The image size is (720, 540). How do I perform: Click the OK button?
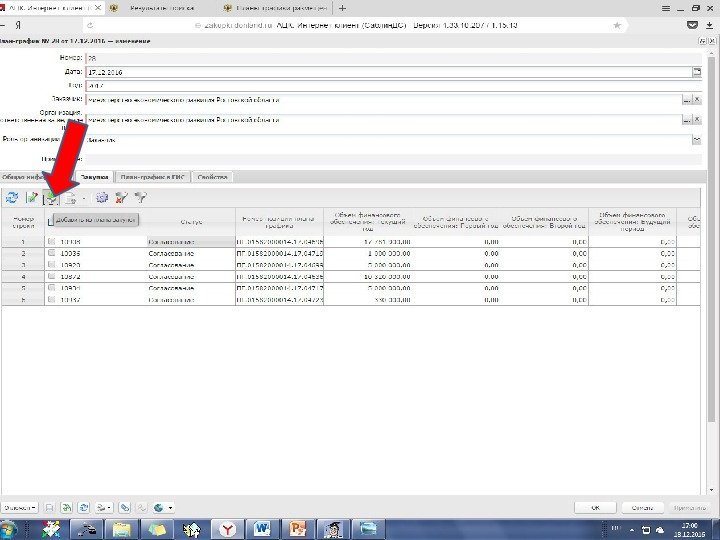pyautogui.click(x=595, y=507)
